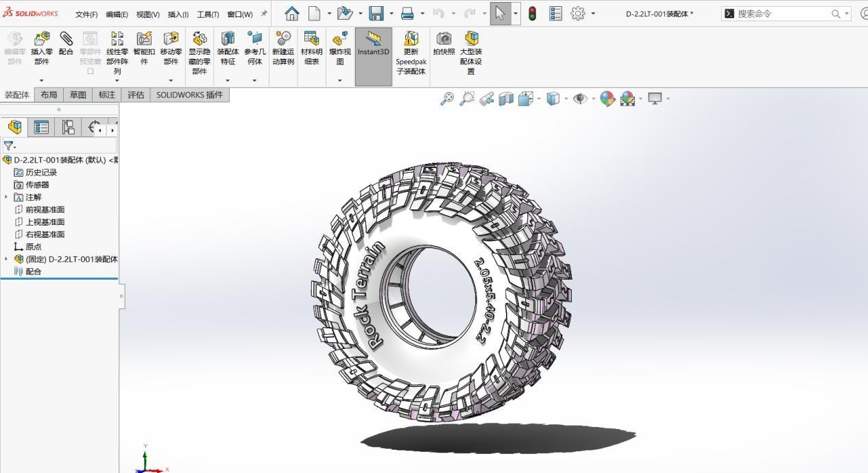This screenshot has height=473, width=868.
Task: Click the Home (welcome) icon
Action: pos(291,14)
